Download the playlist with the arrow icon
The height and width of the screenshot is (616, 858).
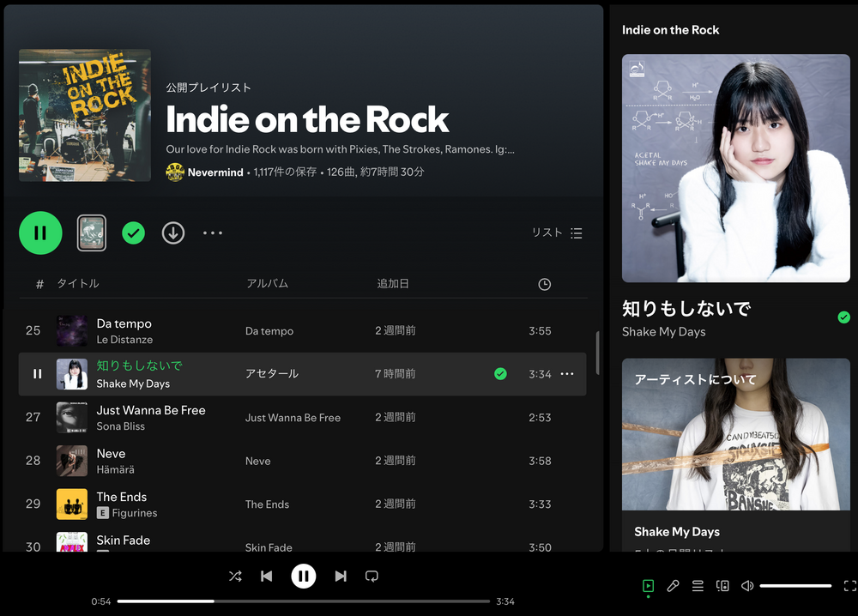(173, 233)
